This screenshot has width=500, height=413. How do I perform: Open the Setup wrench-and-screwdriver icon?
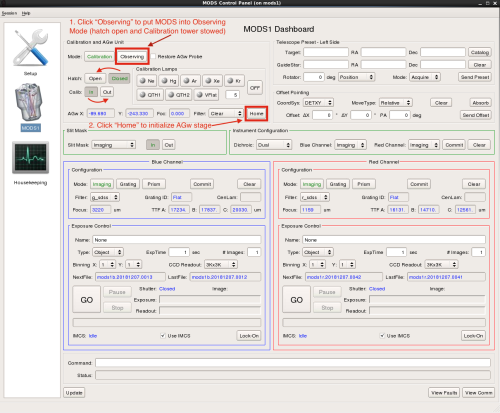pyautogui.click(x=31, y=47)
